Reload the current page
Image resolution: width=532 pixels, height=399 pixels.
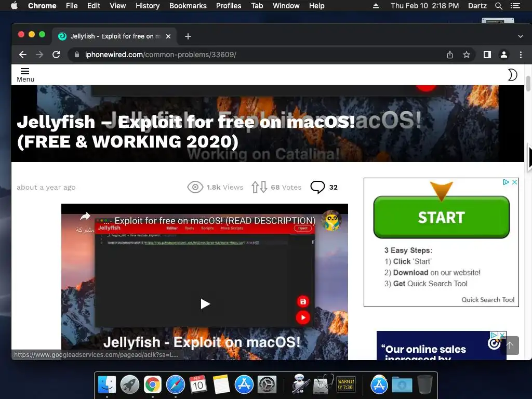pyautogui.click(x=56, y=55)
